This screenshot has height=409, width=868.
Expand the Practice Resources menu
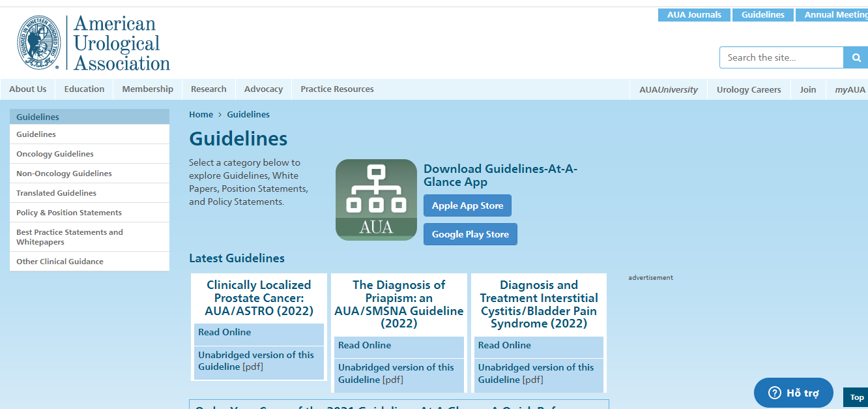(x=337, y=89)
